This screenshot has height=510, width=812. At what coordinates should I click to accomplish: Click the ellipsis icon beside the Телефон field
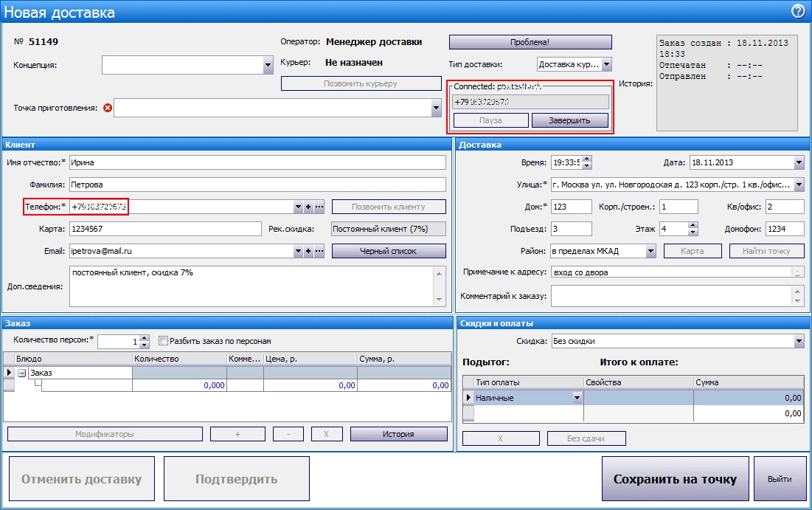[319, 207]
